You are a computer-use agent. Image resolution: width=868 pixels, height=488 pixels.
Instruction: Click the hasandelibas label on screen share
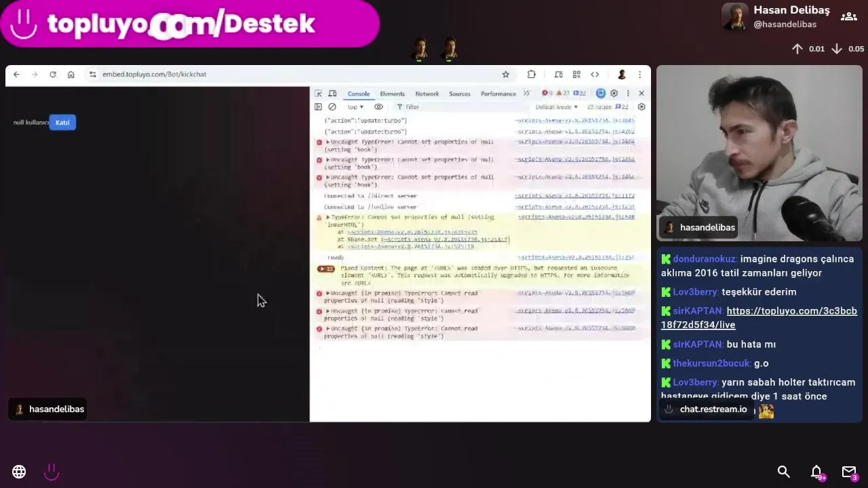coord(49,409)
